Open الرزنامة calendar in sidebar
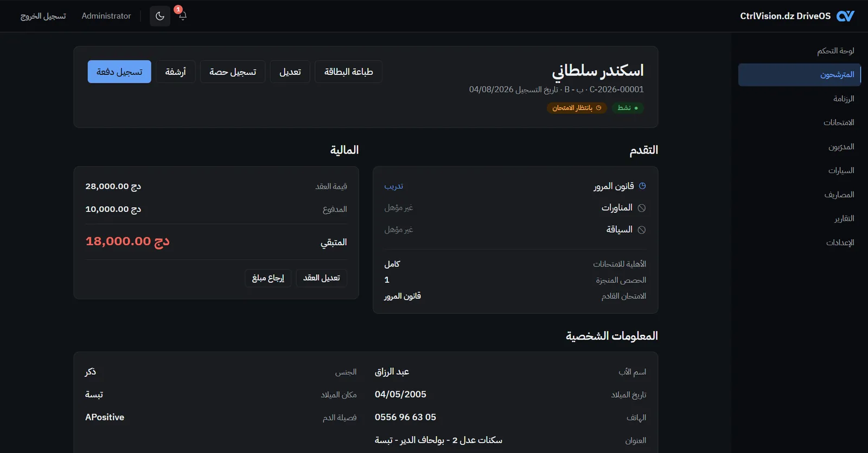868x453 pixels. click(x=800, y=99)
